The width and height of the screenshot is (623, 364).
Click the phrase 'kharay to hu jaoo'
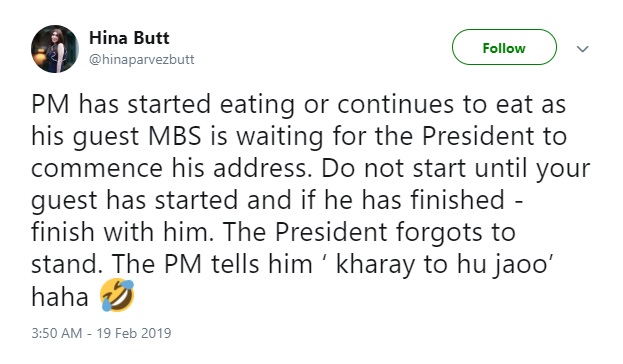point(442,265)
